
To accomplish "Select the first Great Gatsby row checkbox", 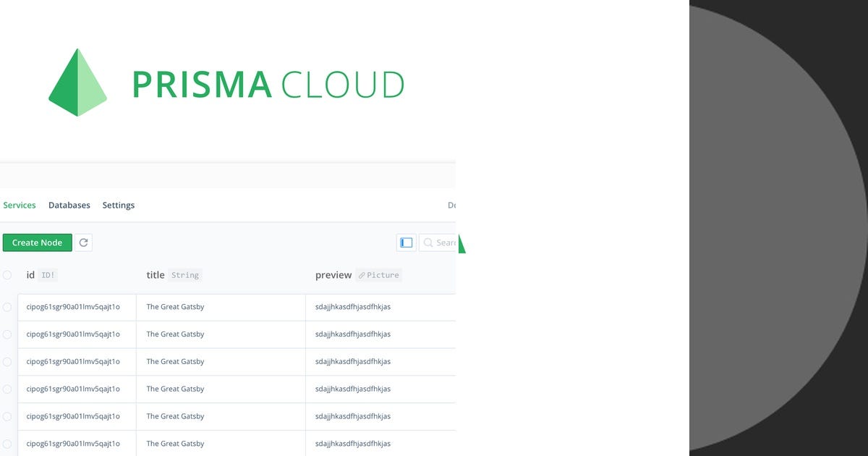I will (x=7, y=306).
